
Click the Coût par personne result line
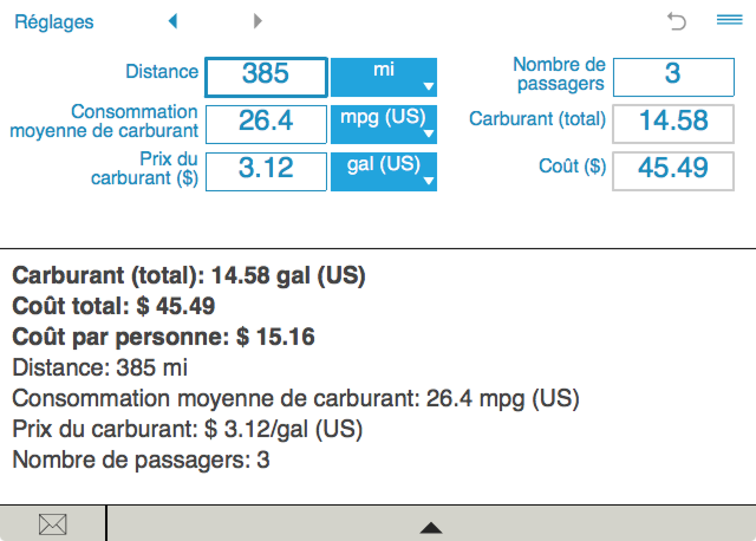pyautogui.click(x=163, y=337)
